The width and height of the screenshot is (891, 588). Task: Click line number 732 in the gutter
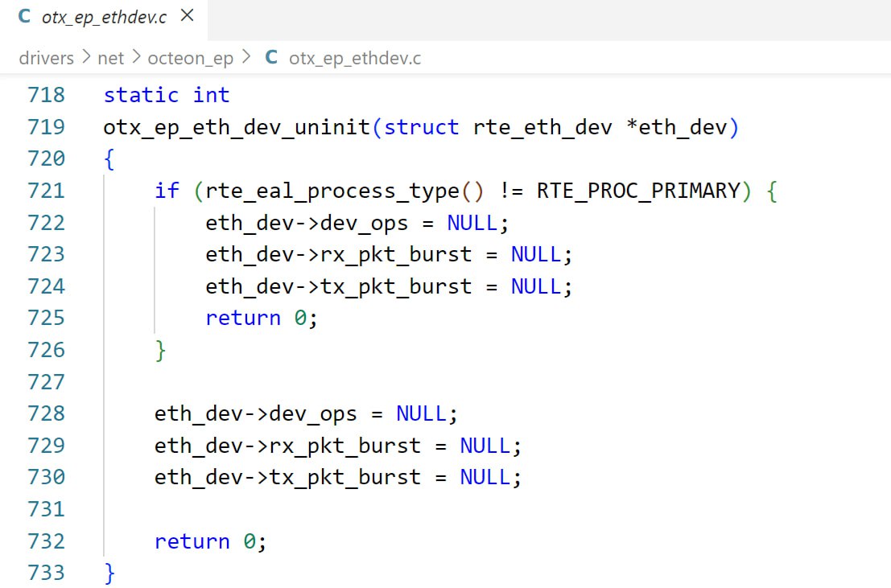[47, 541]
